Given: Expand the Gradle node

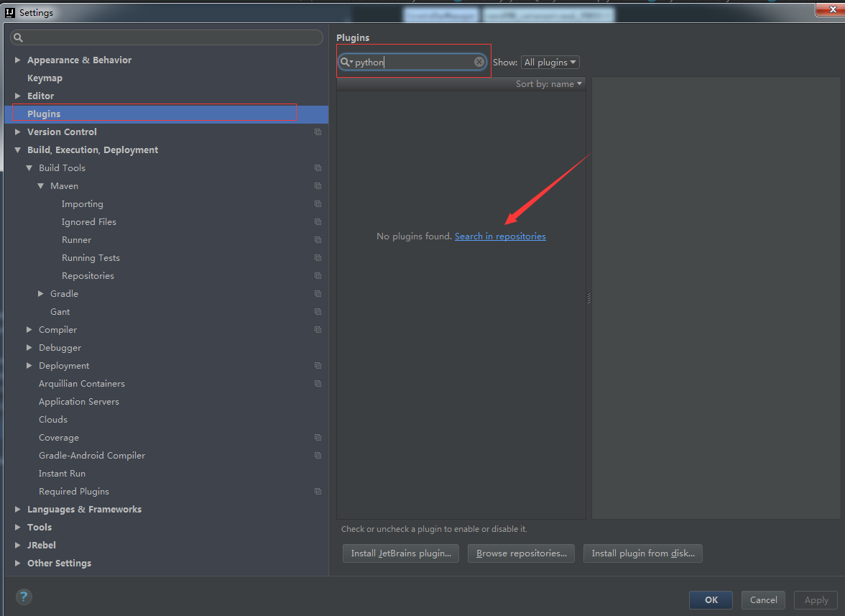Looking at the screenshot, I should point(40,294).
